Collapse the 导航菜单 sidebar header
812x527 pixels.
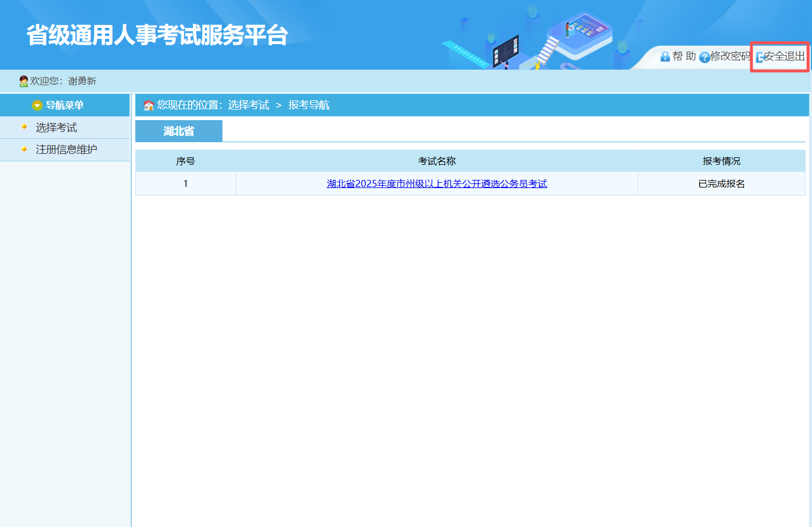point(64,105)
